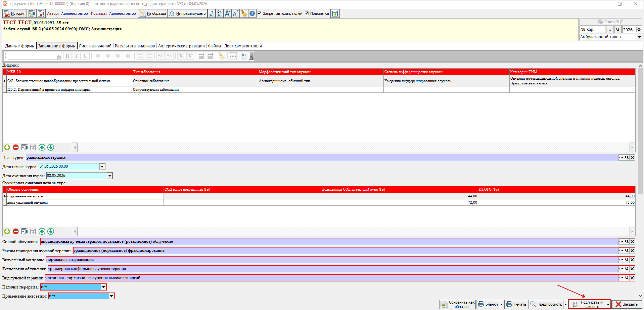The height and width of the screenshot is (310, 644).
Task: Fill the form Из предыдущего
Action: click(x=187, y=13)
